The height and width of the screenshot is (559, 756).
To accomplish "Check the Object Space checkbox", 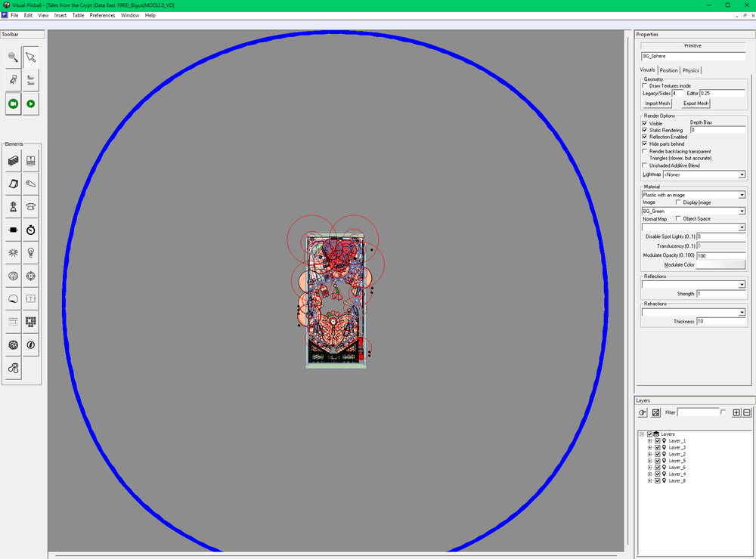I will click(678, 219).
